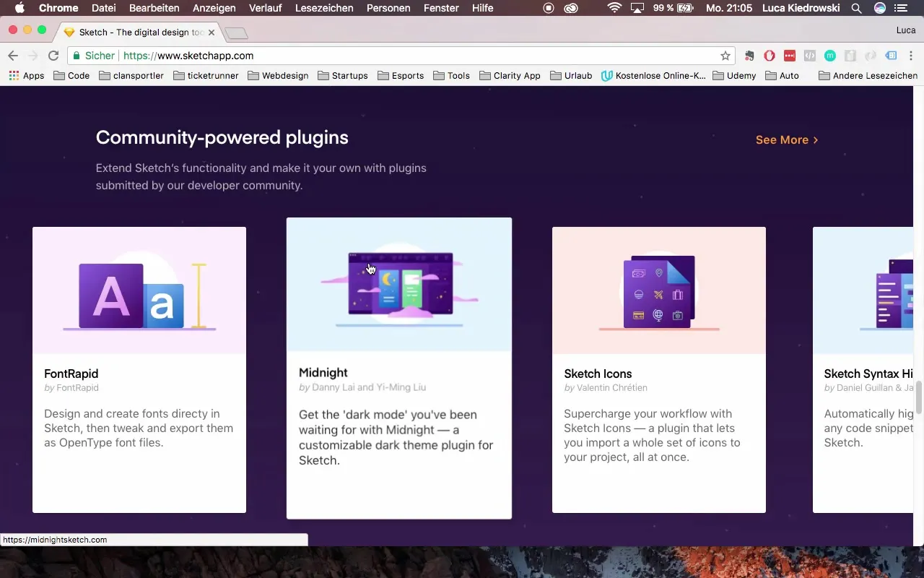Screen dimensions: 924x578
Task: Click the Luca Kiedrowski user name in menu bar
Action: point(803,8)
